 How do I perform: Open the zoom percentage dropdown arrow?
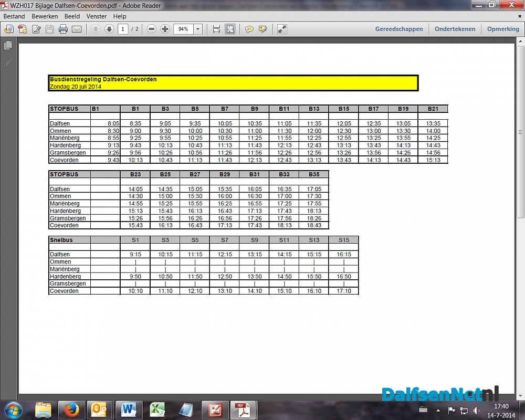(x=198, y=29)
